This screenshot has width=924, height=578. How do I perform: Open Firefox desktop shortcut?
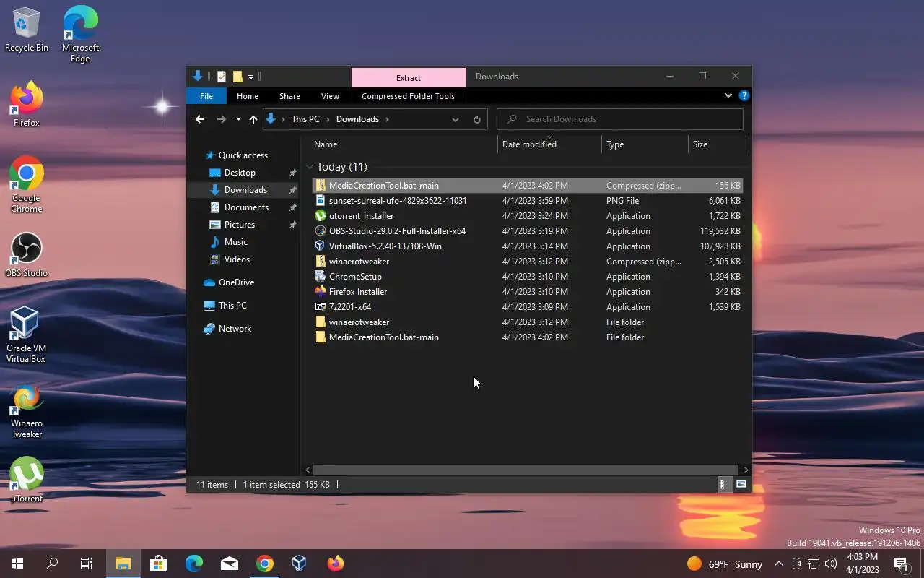tap(27, 105)
